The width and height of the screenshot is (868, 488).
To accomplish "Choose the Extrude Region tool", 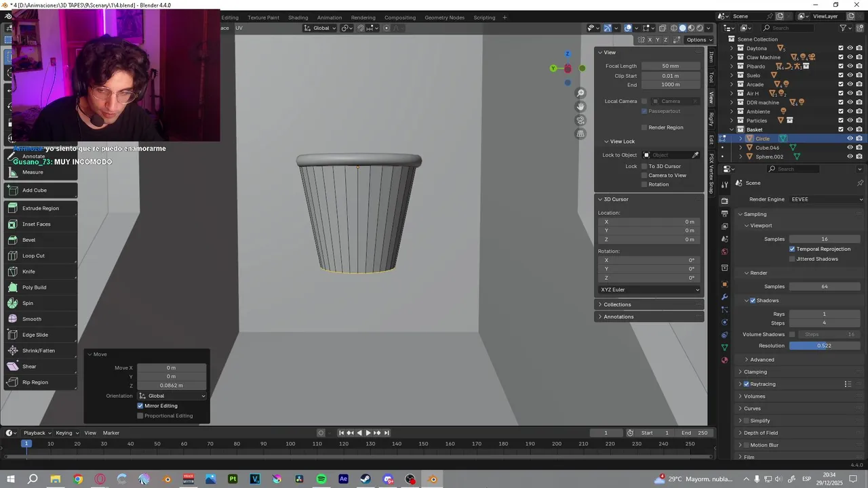I will (x=40, y=208).
